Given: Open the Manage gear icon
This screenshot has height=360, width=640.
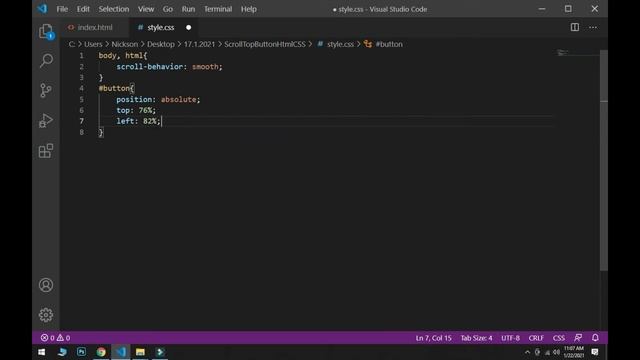Looking at the screenshot, I should (46, 315).
